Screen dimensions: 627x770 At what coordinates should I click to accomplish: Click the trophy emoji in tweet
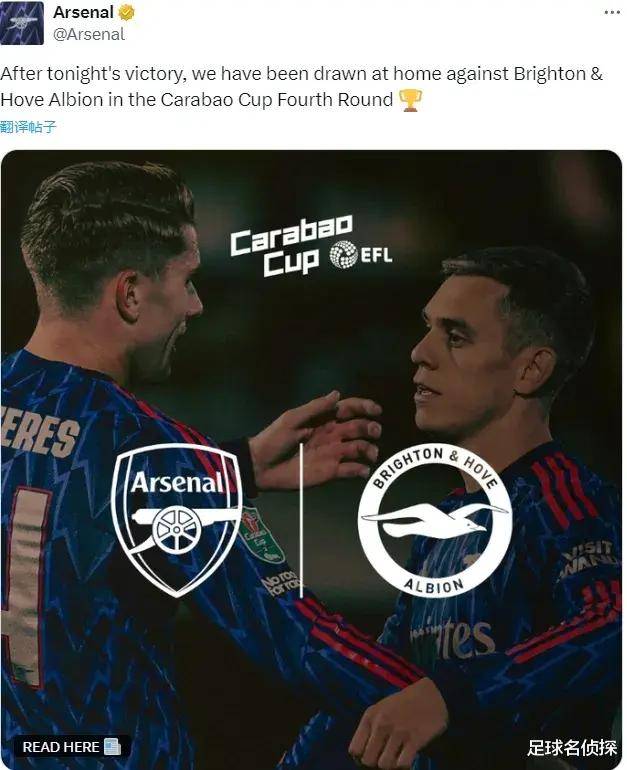pyautogui.click(x=410, y=100)
